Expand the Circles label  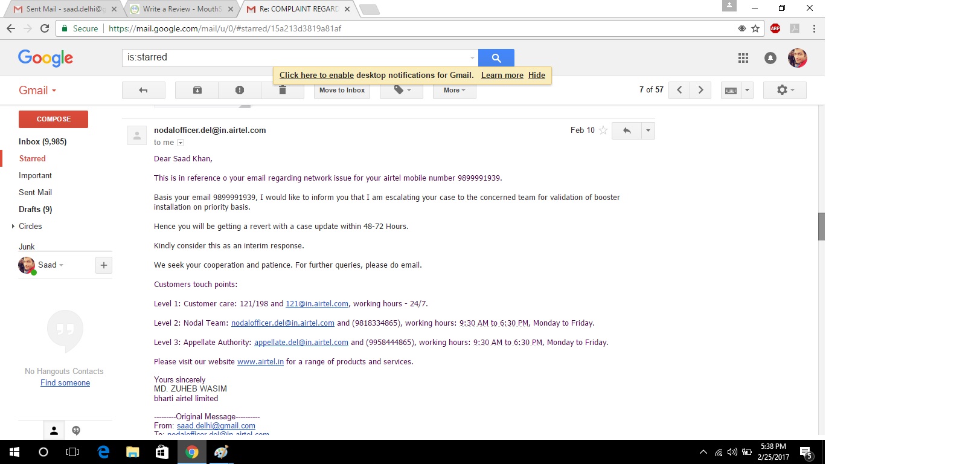click(x=13, y=226)
